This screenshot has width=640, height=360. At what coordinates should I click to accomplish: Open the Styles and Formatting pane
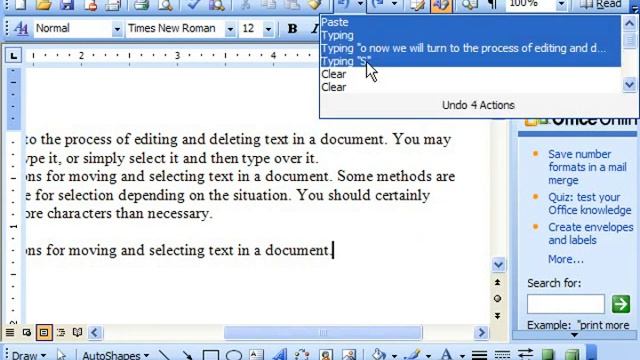point(21,28)
